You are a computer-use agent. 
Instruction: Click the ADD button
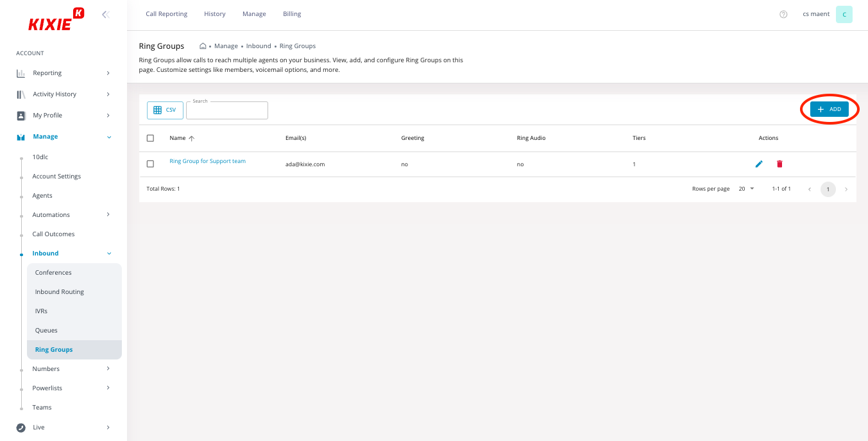[830, 110]
